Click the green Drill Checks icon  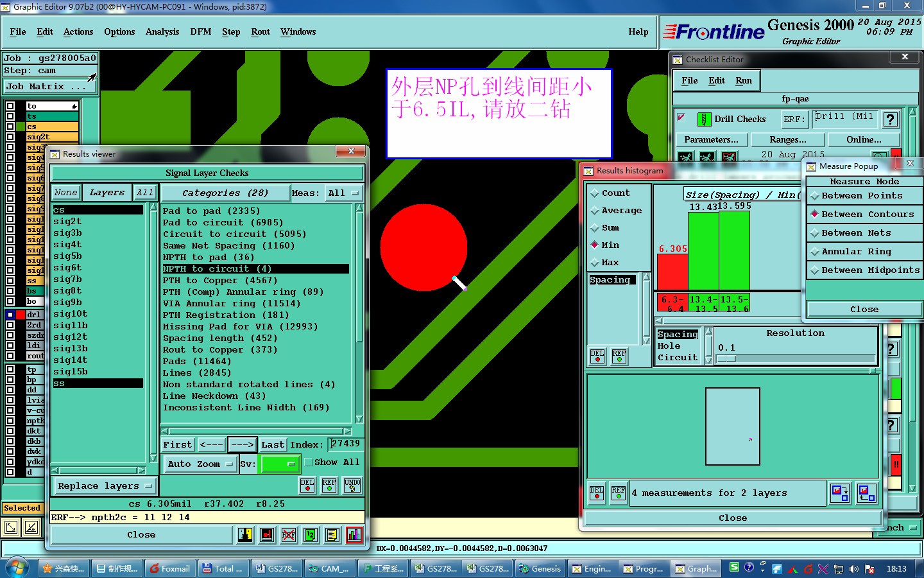coord(704,119)
